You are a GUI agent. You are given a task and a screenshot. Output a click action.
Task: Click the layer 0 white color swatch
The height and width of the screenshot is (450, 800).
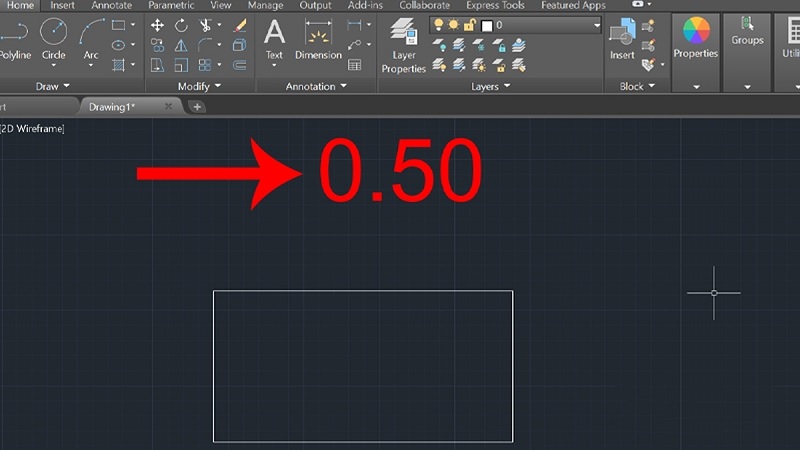[x=487, y=26]
